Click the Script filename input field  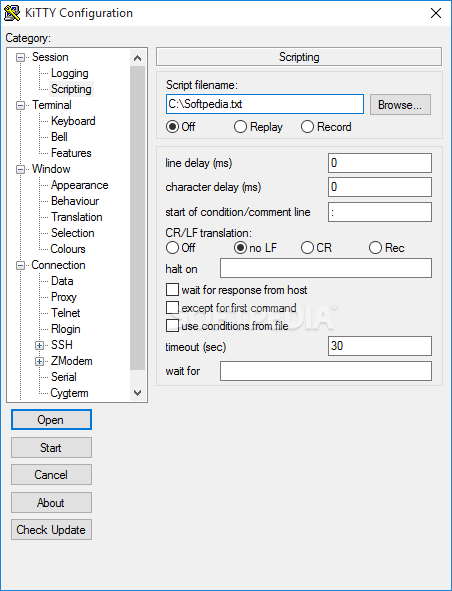click(x=265, y=104)
